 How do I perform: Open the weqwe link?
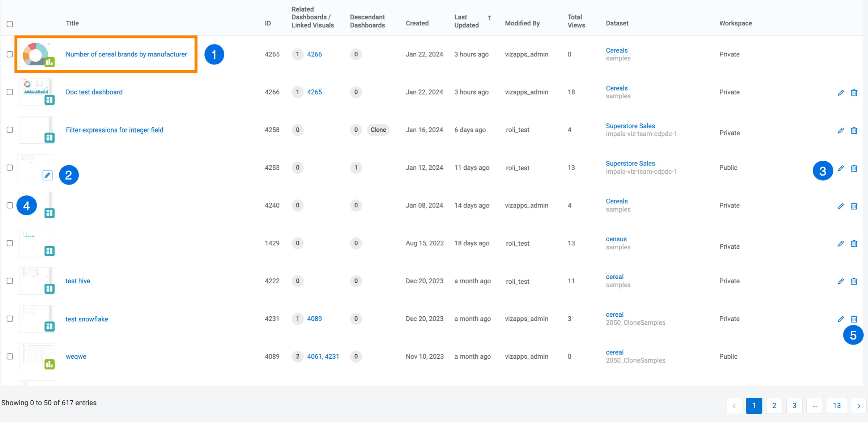pos(76,356)
